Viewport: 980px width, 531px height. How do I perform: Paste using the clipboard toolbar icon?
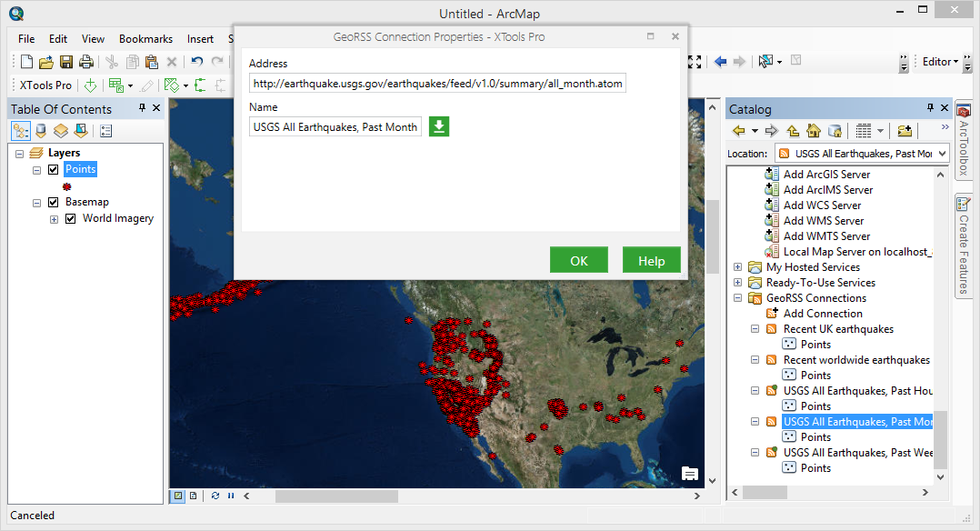(x=151, y=61)
